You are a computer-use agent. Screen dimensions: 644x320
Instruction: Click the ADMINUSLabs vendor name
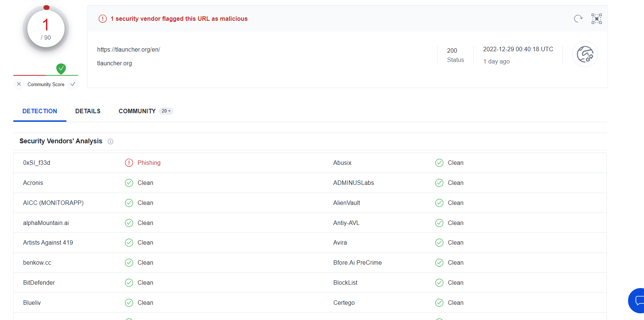pos(354,183)
